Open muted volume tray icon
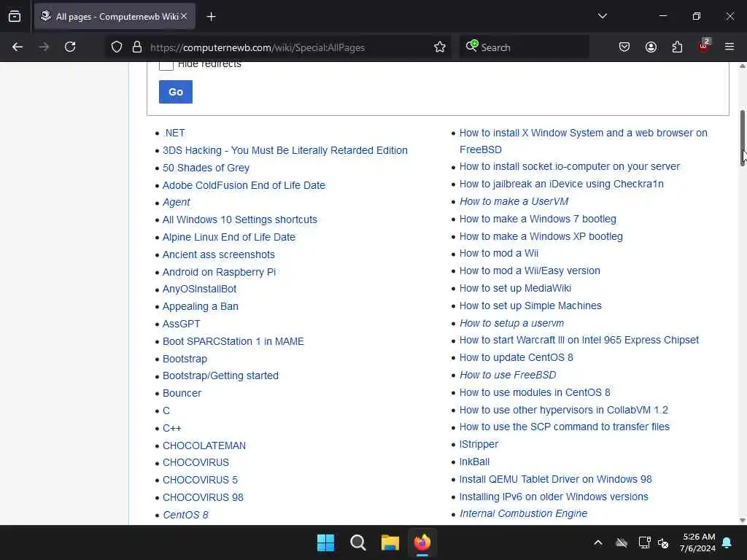The height and width of the screenshot is (560, 747). tap(663, 542)
